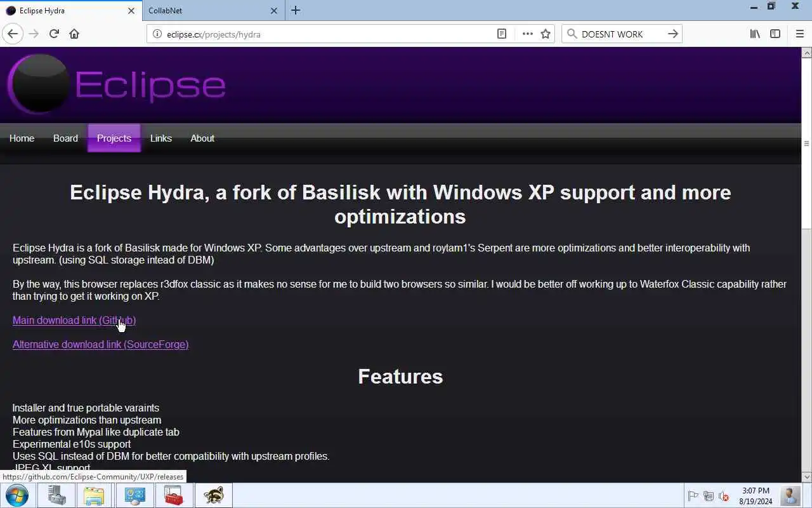Open the Windows Start menu
The width and height of the screenshot is (812, 508).
[x=17, y=495]
